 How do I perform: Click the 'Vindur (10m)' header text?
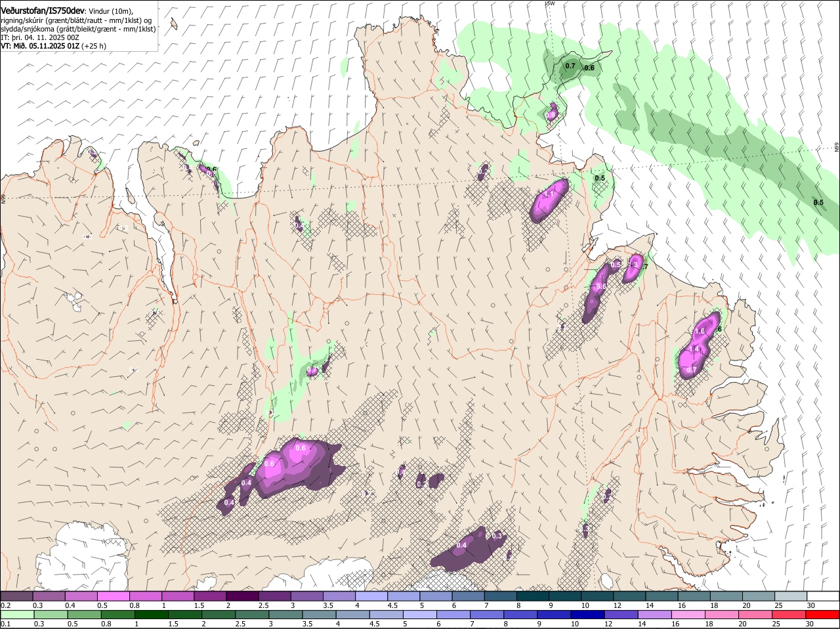pos(111,12)
